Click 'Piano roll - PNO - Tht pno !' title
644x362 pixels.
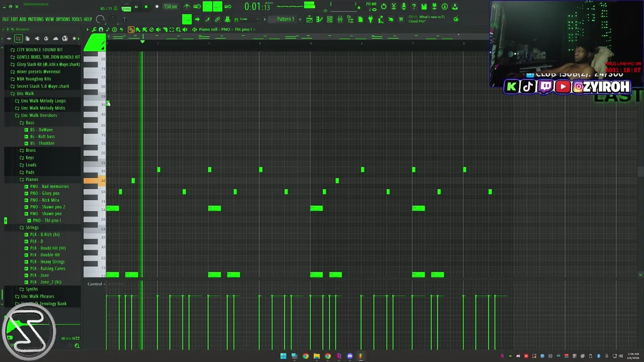[x=225, y=29]
